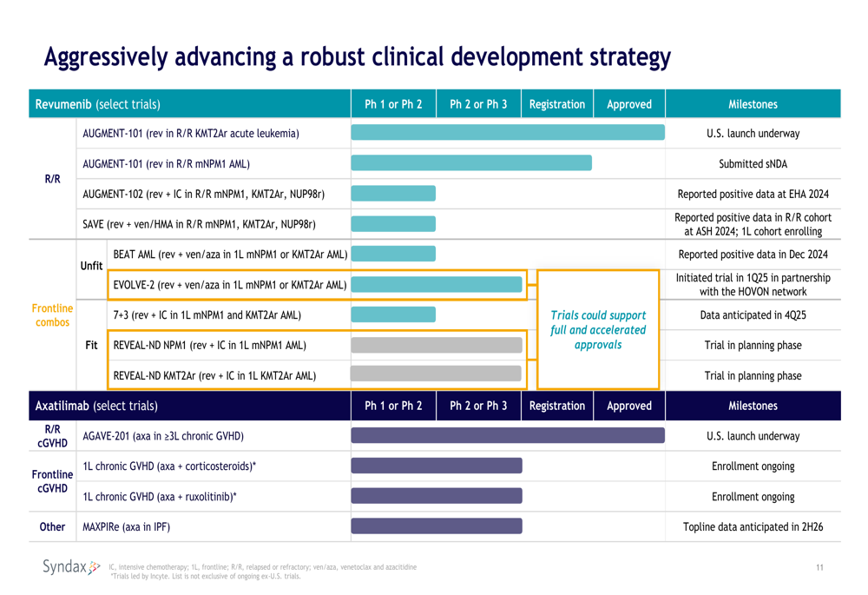Select 'Registration' in the Revumenib header
The image size is (868, 595).
557,104
